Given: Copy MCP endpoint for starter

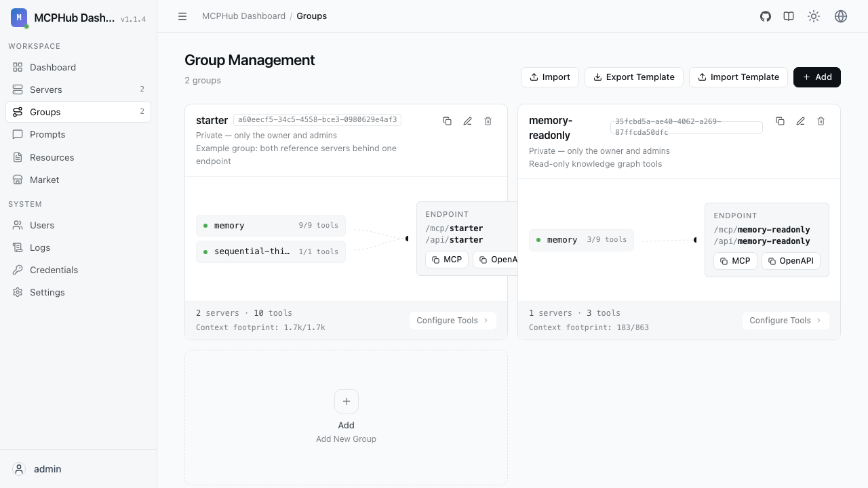Looking at the screenshot, I should 447,260.
